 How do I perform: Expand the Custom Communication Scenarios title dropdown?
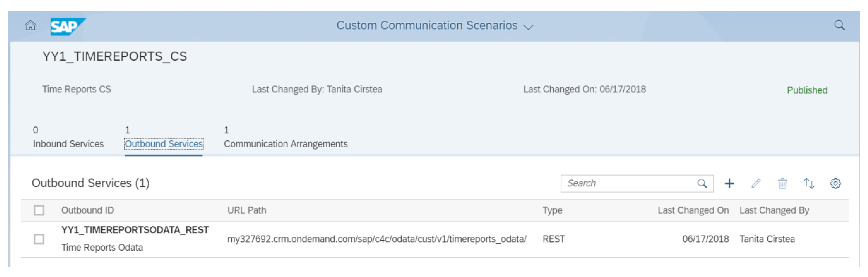(528, 27)
